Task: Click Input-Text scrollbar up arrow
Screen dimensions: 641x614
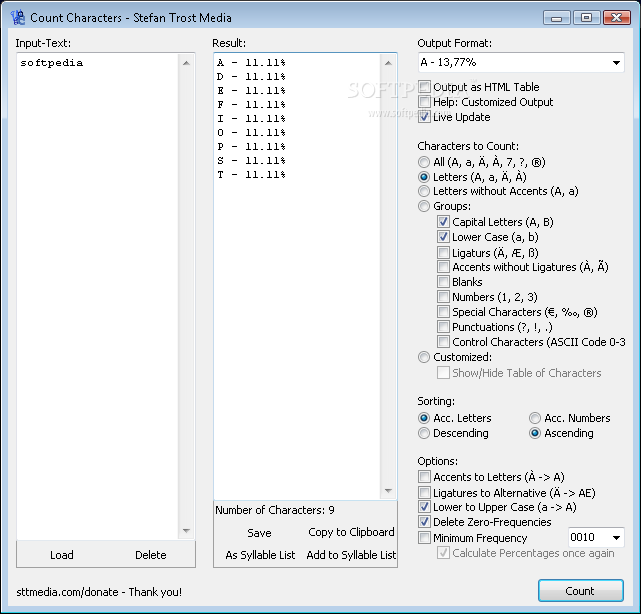Action: click(x=186, y=63)
